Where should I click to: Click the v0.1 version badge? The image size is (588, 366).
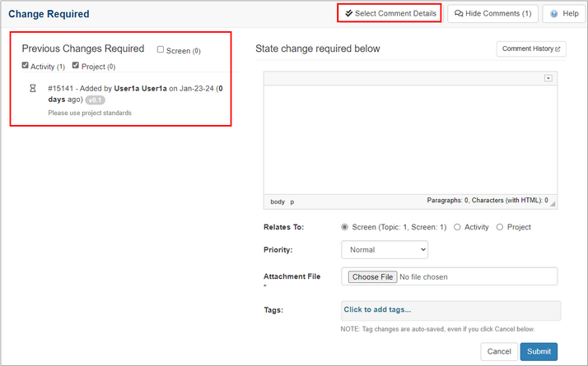point(96,100)
